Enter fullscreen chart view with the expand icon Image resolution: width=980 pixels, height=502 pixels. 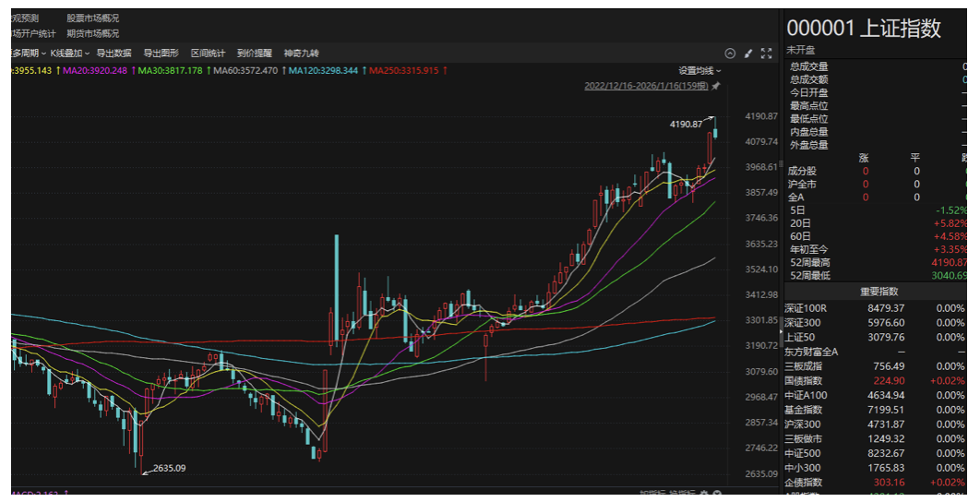(766, 54)
